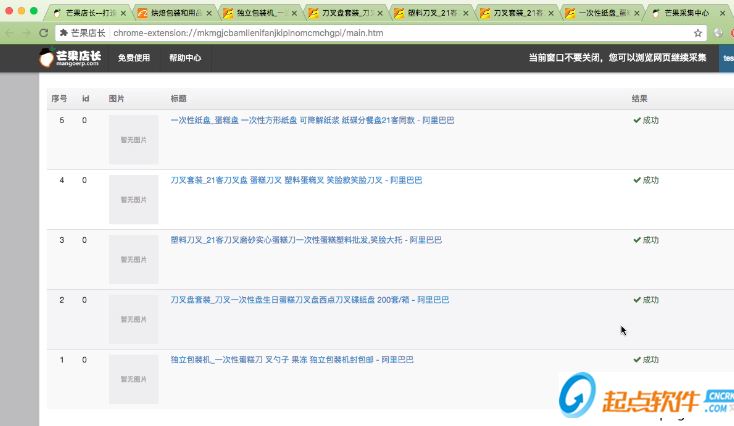Image resolution: width=734 pixels, height=426 pixels.
Task: Click the 序号 column header
Action: pos(59,99)
